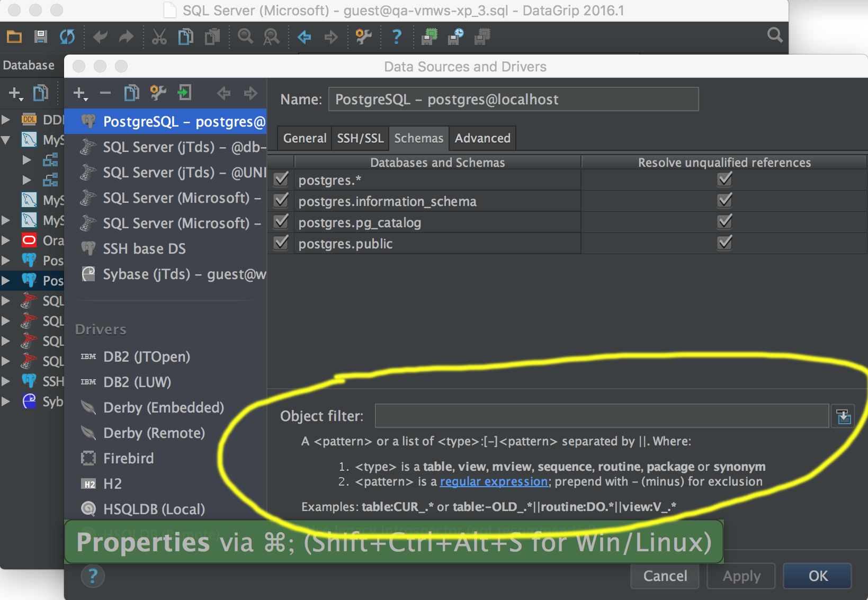The height and width of the screenshot is (600, 868).
Task: Click the wrench icon in dialog toolbar
Action: coord(158,93)
